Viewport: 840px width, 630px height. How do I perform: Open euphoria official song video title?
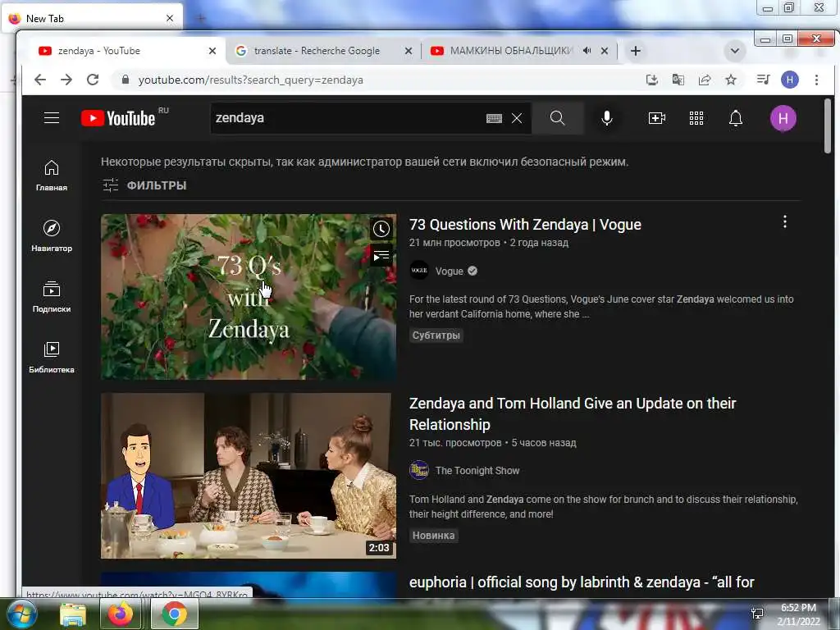(x=582, y=582)
